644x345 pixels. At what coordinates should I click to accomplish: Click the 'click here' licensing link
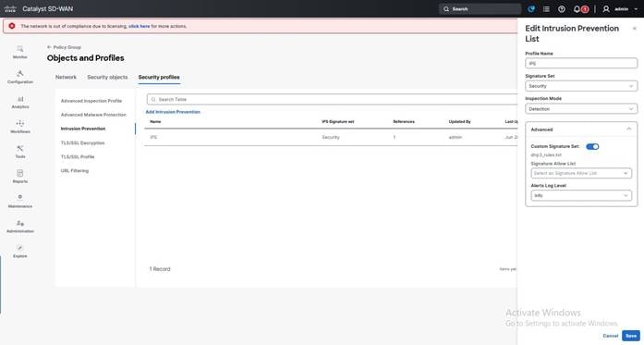click(140, 26)
